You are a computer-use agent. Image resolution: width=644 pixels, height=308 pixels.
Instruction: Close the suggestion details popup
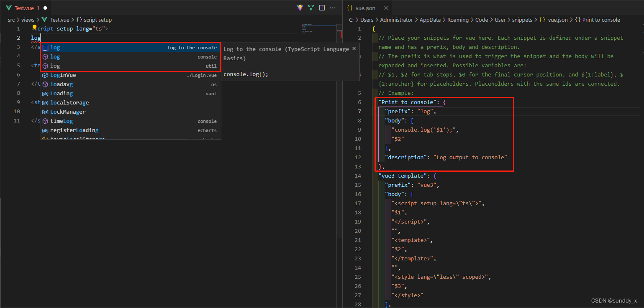click(x=354, y=49)
